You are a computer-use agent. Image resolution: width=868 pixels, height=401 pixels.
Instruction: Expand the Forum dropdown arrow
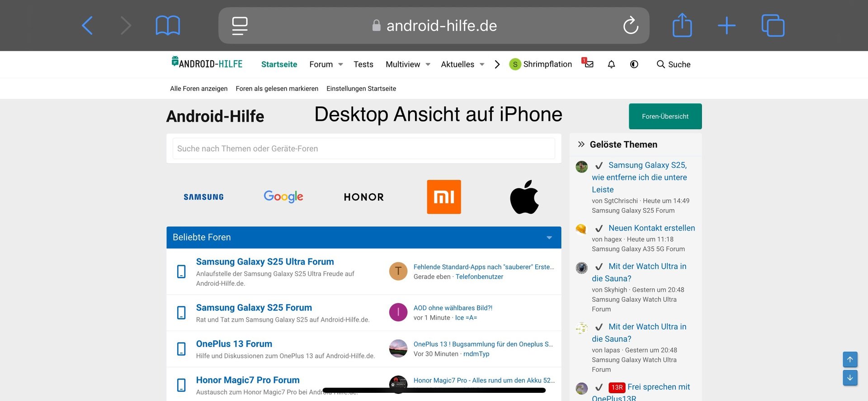(x=340, y=64)
